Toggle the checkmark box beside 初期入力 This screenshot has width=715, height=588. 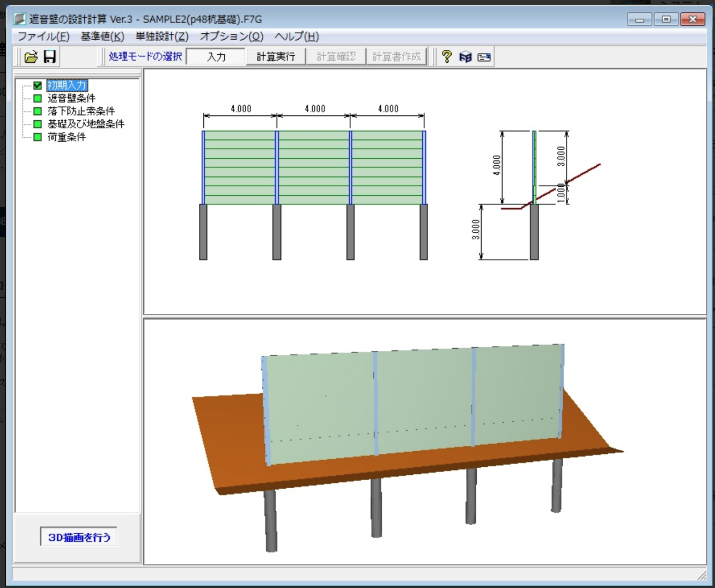point(38,85)
